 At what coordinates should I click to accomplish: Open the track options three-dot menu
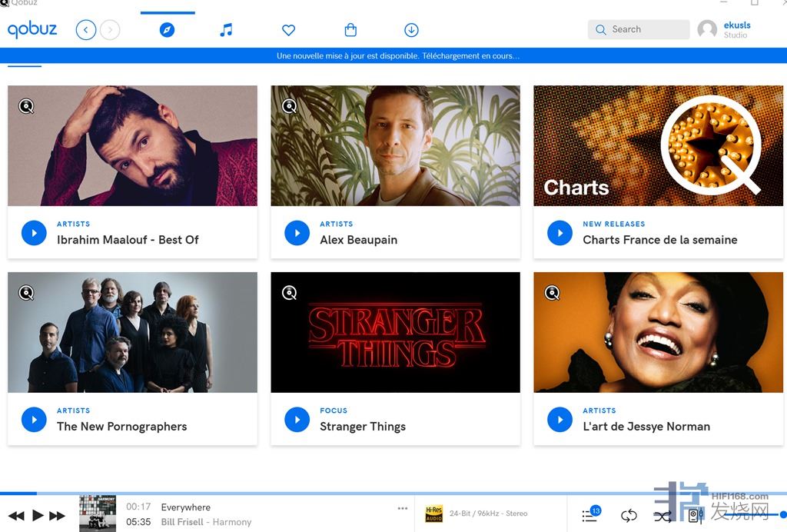pyautogui.click(x=403, y=508)
